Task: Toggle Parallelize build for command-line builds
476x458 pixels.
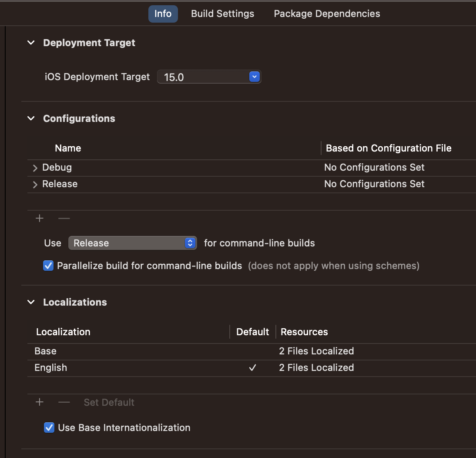Action: (49, 266)
